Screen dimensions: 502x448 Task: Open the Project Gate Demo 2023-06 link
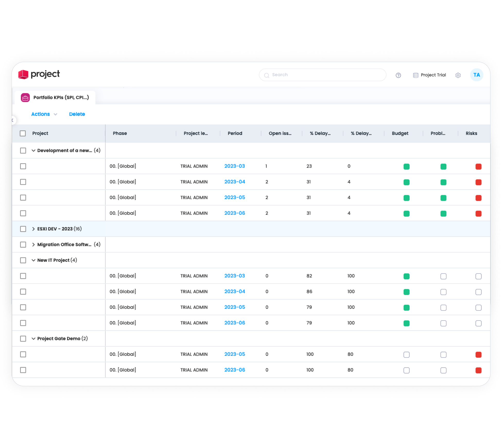pos(235,370)
